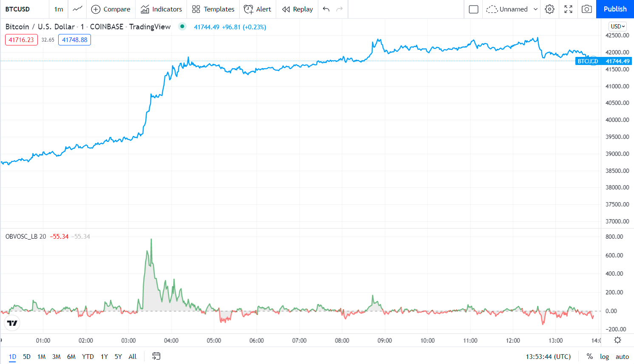634x364 pixels.
Task: Click the 800.00 oscillator axis label
Action: [x=614, y=237]
